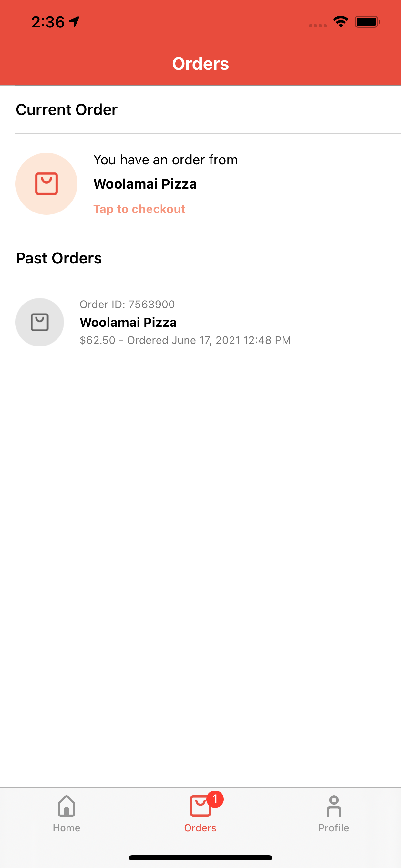Open the Profile person icon
Viewport: 401px width, 868px height.
[334, 806]
